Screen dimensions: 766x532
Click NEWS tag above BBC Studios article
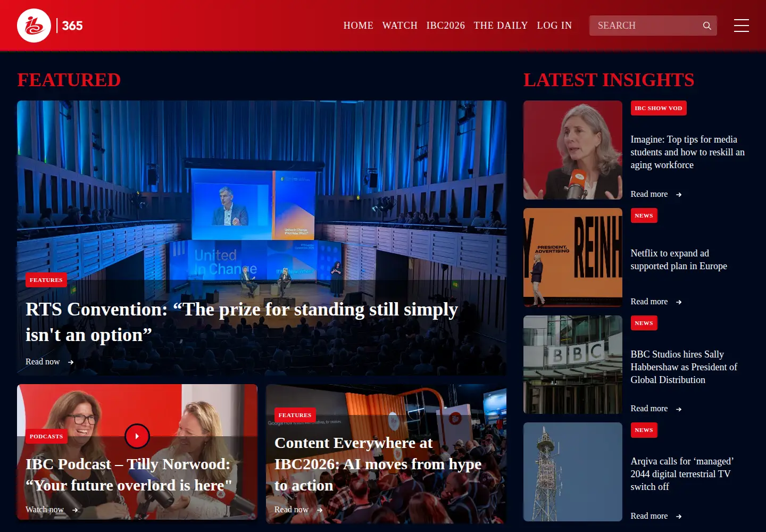tap(644, 323)
